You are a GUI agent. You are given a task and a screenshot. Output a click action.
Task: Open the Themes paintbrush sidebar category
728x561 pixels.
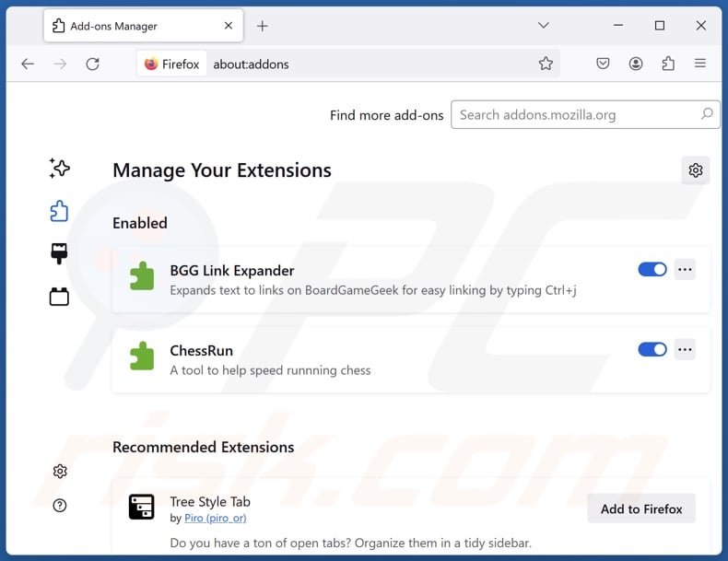pos(60,254)
